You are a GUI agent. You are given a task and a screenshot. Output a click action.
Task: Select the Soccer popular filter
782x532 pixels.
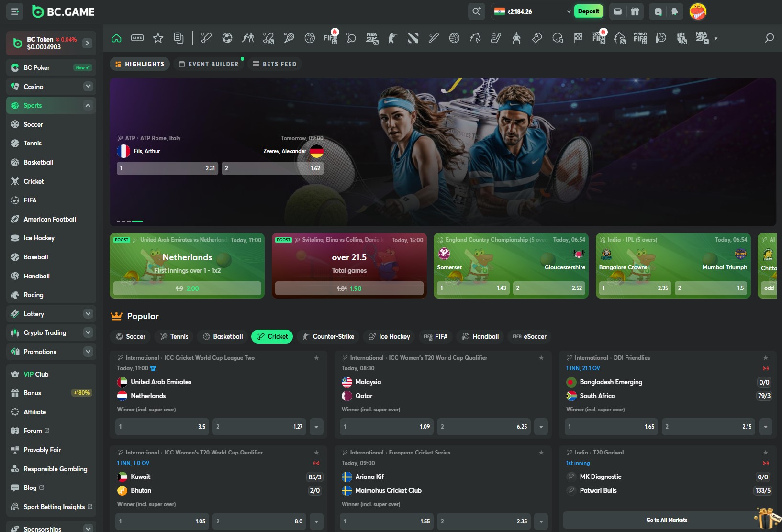point(131,337)
